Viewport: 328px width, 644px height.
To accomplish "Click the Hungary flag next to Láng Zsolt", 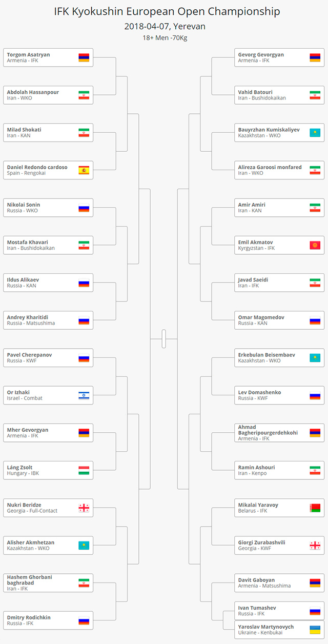I will pyautogui.click(x=84, y=470).
